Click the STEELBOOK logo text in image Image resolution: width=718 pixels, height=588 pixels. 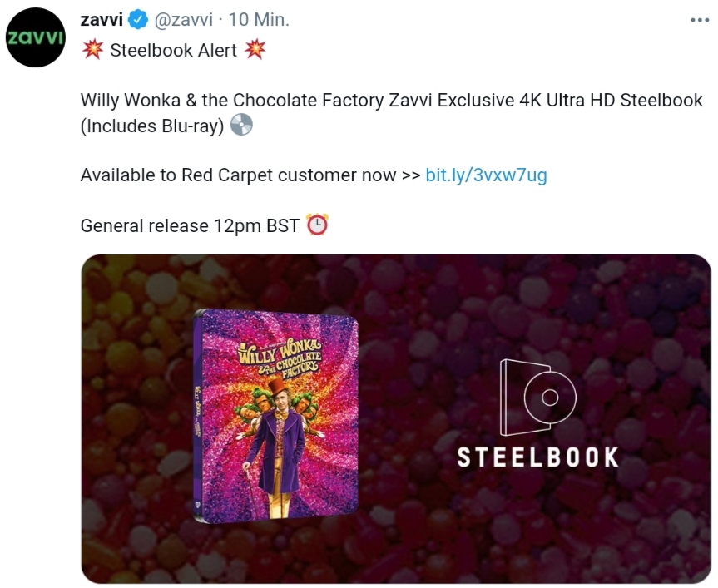[x=538, y=457]
